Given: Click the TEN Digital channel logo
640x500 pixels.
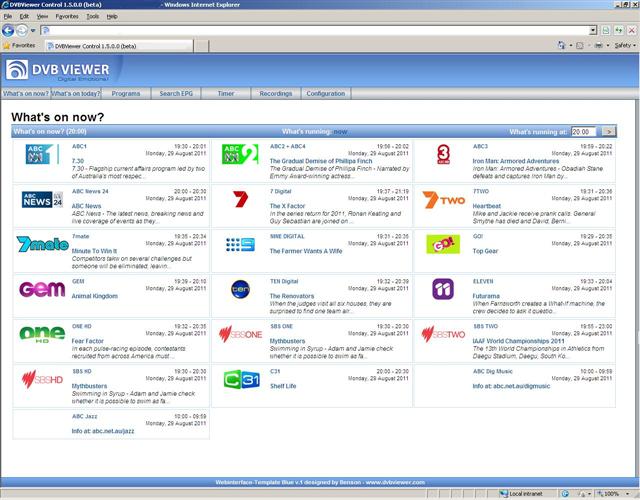Looking at the screenshot, I should [240, 289].
